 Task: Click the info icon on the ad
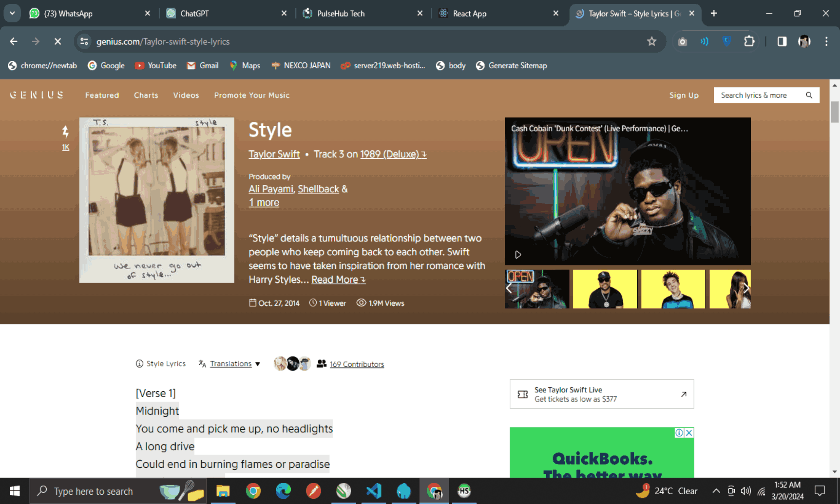coord(679,433)
